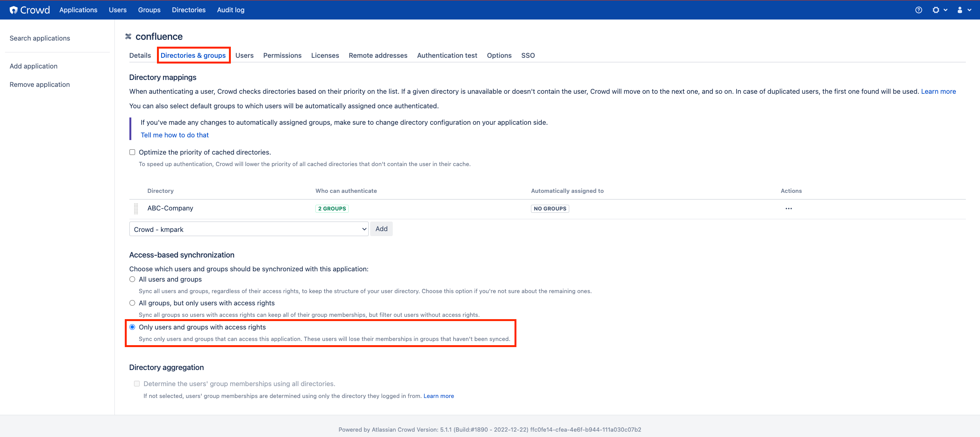This screenshot has width=980, height=437.
Task: Switch to the SSO tab
Action: point(528,55)
